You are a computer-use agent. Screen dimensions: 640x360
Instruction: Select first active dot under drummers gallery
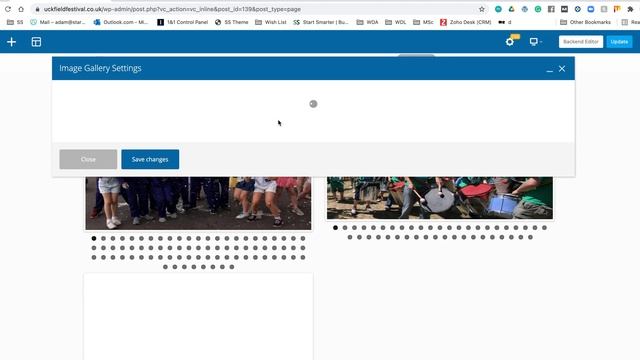tap(336, 228)
